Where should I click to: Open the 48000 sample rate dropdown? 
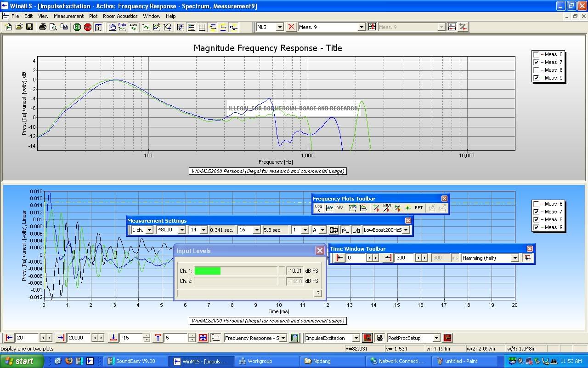[182, 230]
